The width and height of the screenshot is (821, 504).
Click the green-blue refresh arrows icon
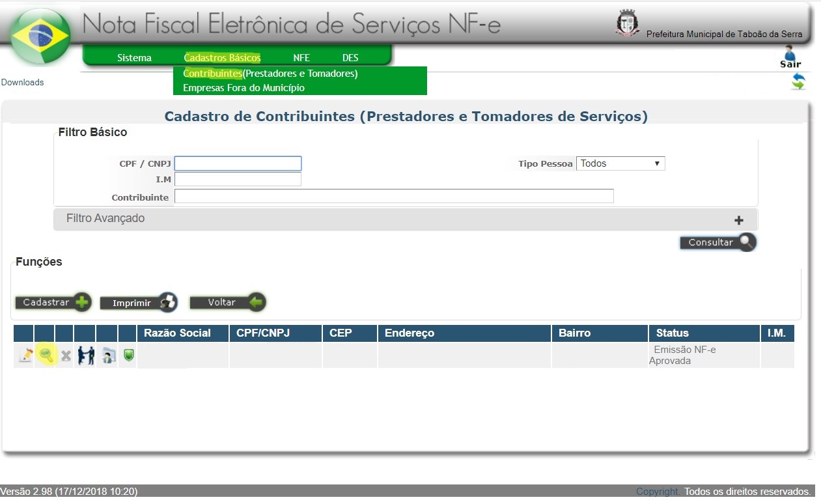tap(798, 82)
